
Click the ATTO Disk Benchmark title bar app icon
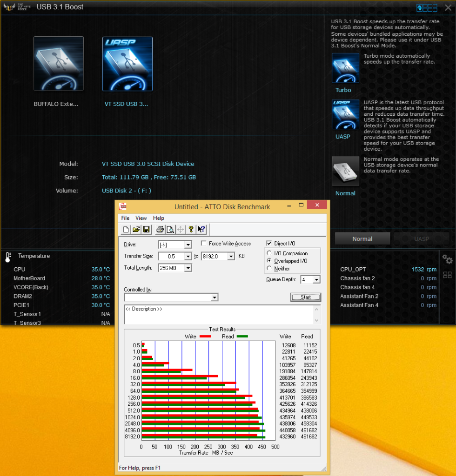pos(123,207)
